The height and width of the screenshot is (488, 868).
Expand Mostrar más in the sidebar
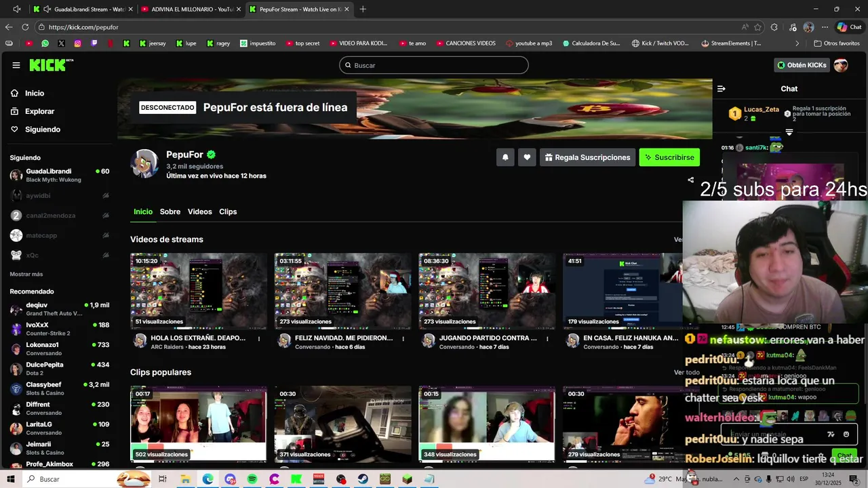[26, 274]
